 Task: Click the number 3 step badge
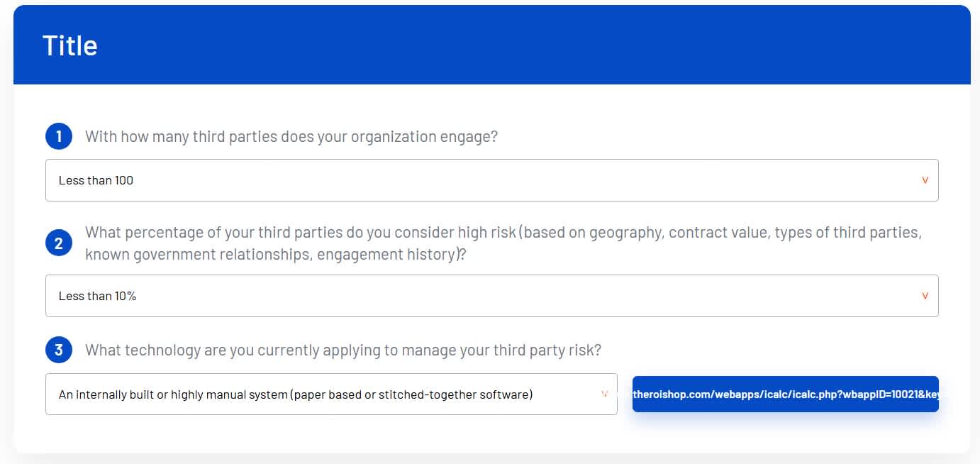pyautogui.click(x=59, y=350)
